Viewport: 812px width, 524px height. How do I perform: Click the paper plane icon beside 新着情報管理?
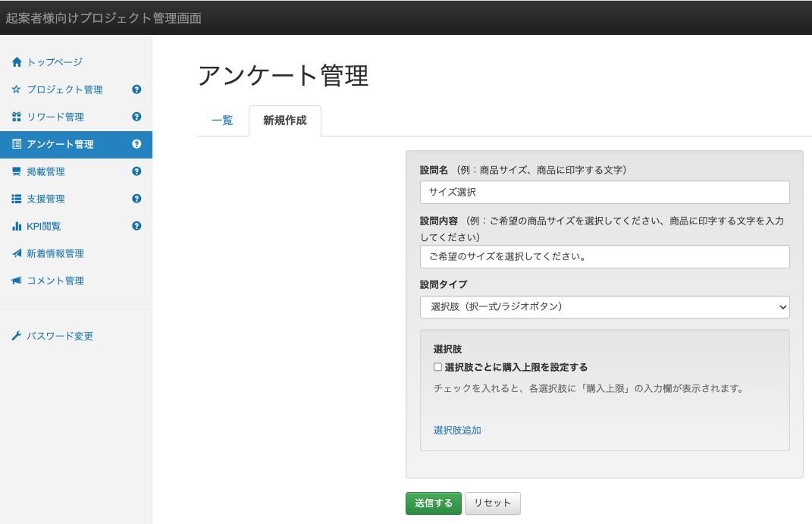coord(17,254)
